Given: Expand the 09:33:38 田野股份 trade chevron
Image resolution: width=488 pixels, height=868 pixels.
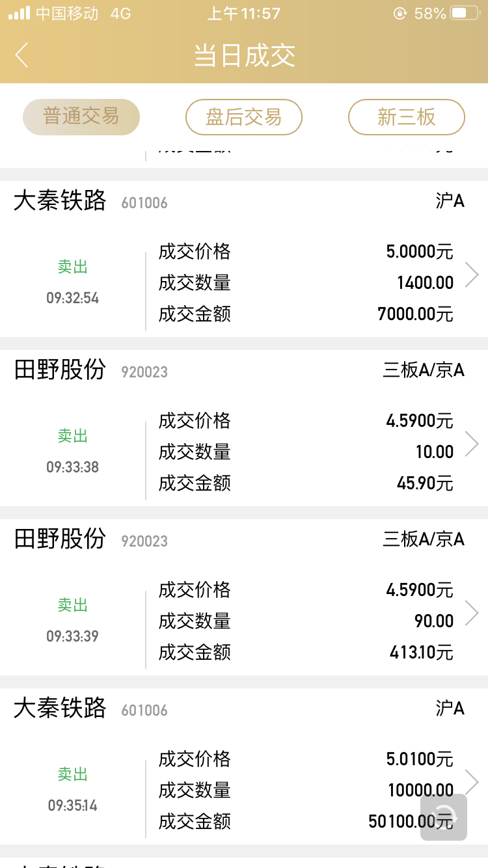Looking at the screenshot, I should [x=472, y=444].
